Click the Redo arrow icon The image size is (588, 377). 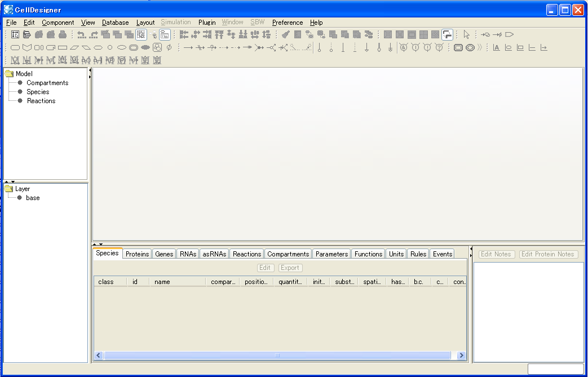94,35
